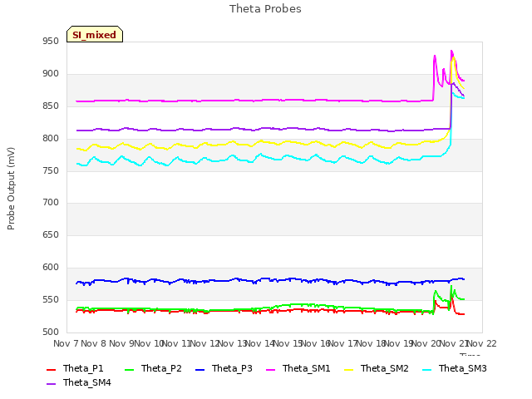
Task: Click the Nov 14 x-axis date label
Action: [x=259, y=343]
